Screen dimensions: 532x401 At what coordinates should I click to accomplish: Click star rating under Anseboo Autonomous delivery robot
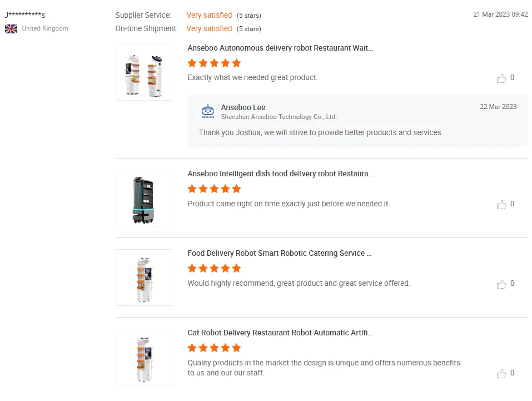[x=214, y=63]
